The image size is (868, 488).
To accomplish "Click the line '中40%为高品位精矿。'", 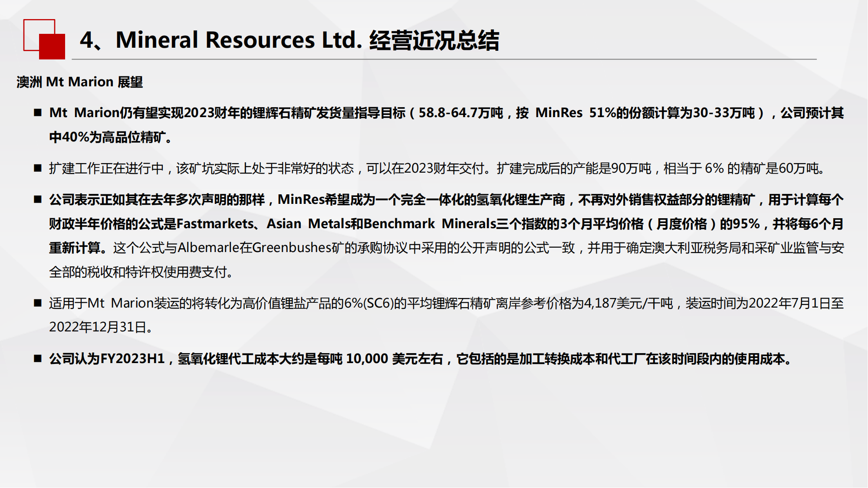I will [x=111, y=137].
